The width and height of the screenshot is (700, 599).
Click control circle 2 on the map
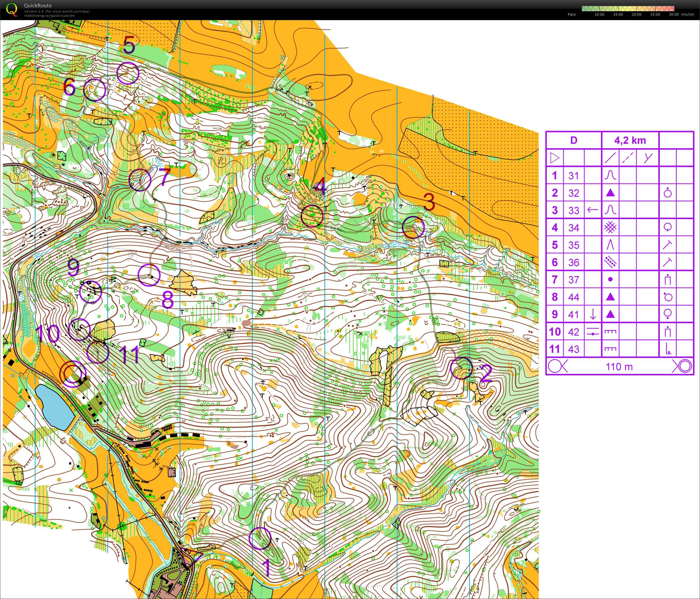tap(461, 368)
